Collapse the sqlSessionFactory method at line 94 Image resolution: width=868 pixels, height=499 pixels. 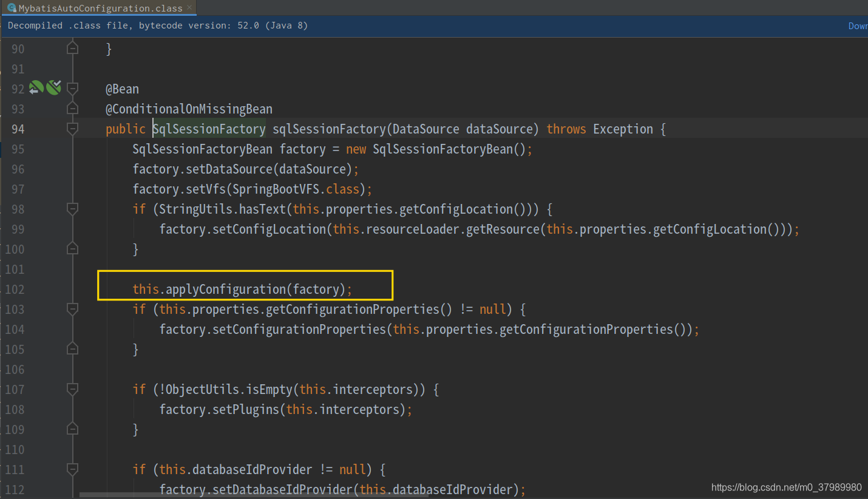tap(72, 128)
